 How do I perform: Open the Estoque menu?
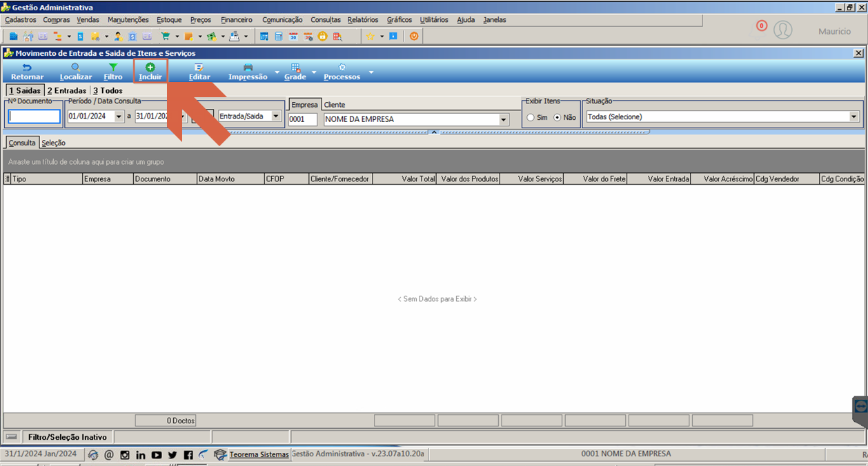(169, 20)
